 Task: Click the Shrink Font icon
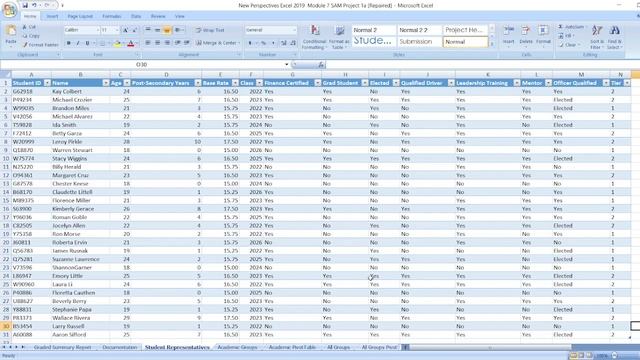134,30
